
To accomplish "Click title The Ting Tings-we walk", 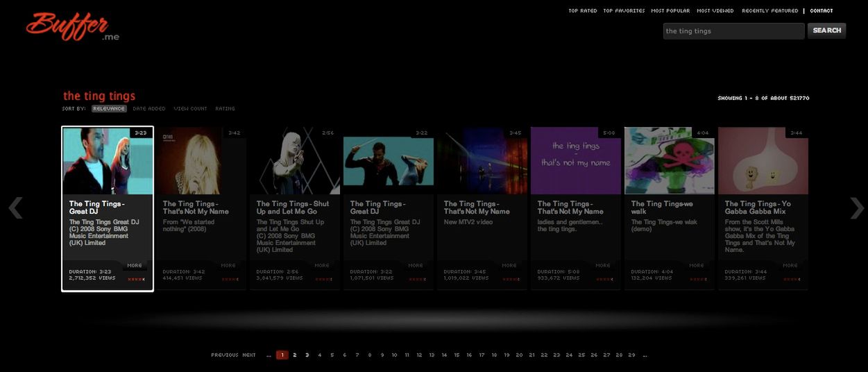I will tap(662, 208).
